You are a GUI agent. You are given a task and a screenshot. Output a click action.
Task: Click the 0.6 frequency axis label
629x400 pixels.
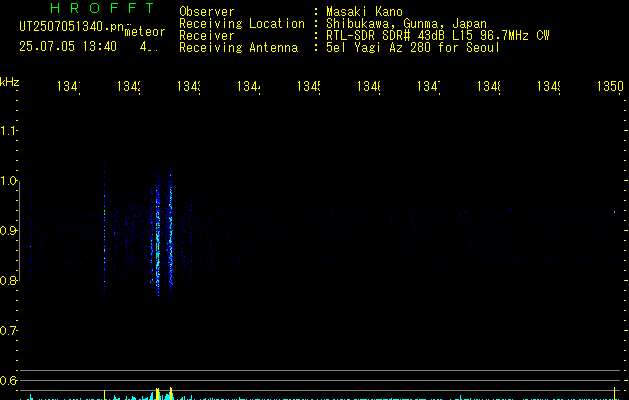pos(8,380)
